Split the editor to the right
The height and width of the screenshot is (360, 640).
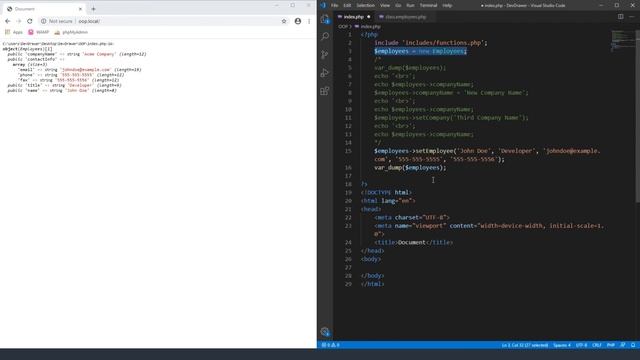(620, 17)
